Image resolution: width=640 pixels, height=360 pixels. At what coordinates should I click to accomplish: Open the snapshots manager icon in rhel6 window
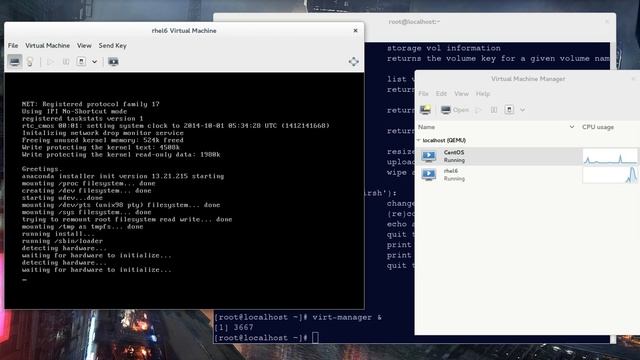(x=113, y=62)
